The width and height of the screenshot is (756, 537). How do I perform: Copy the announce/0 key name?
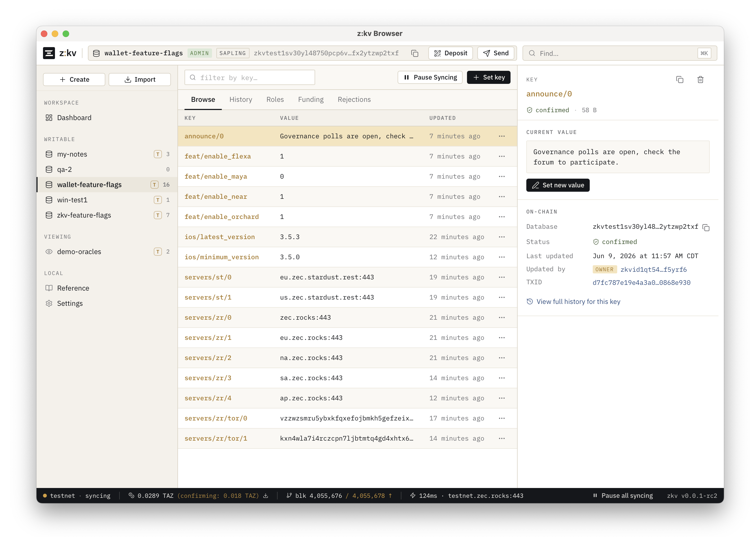(679, 80)
